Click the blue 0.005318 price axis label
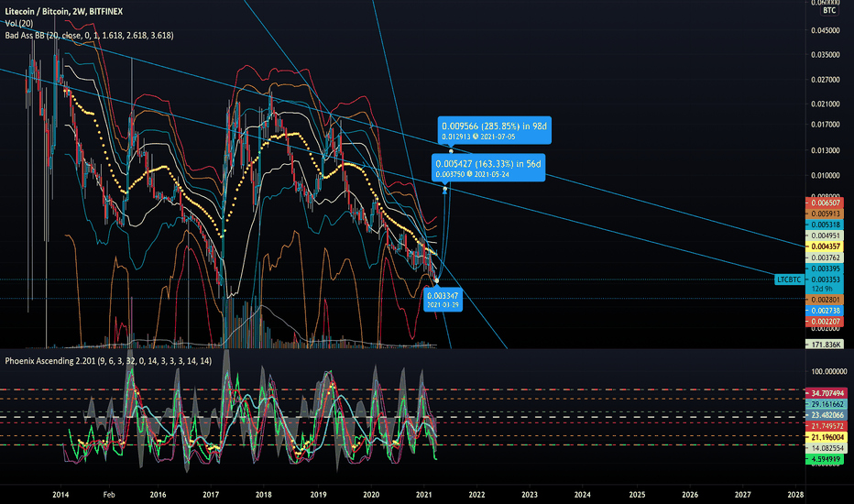Screen dimensions: 854x504 point(825,225)
